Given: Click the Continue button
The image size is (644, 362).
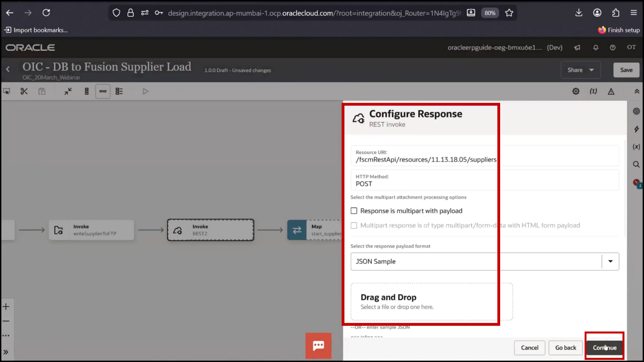Looking at the screenshot, I should coord(604,348).
